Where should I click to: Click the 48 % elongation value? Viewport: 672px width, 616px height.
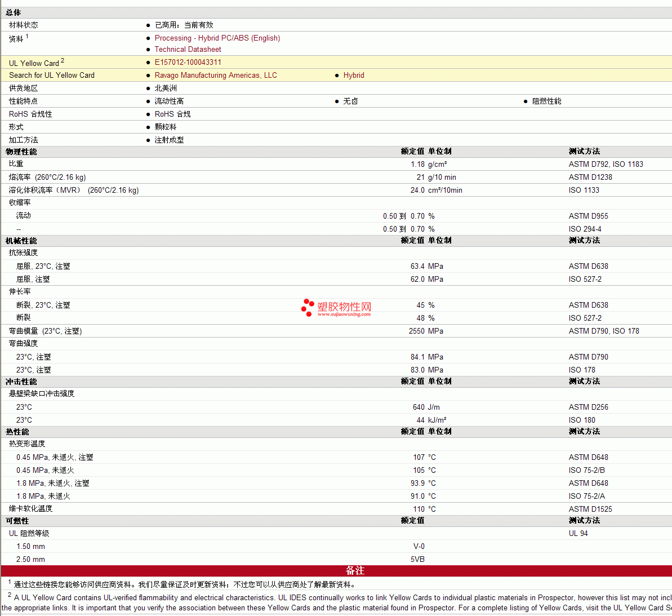(x=426, y=318)
